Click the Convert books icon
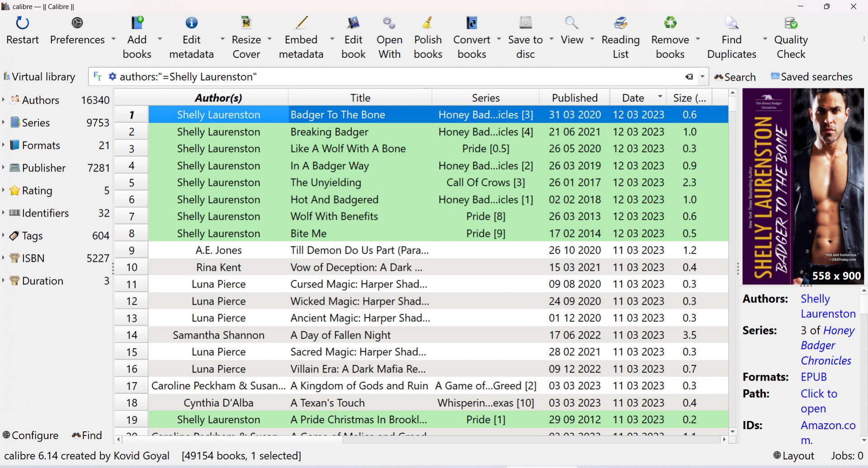The width and height of the screenshot is (868, 468). click(x=471, y=31)
